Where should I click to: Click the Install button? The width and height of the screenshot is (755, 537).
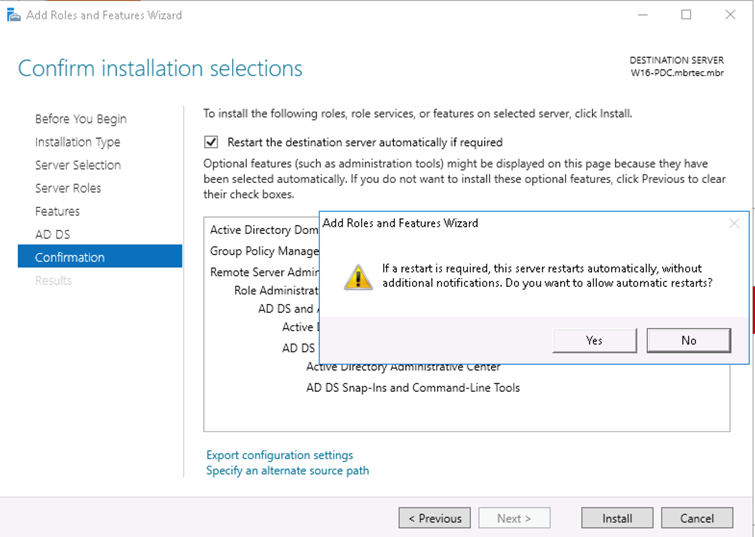(617, 518)
